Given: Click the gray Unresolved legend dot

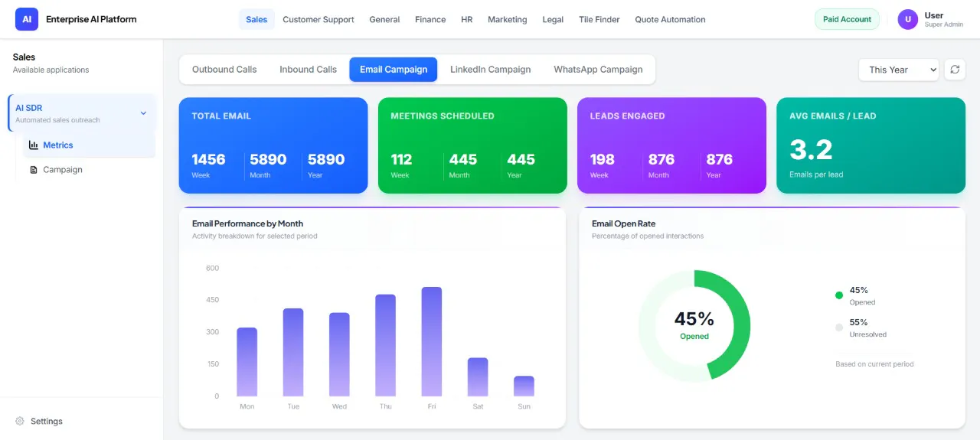Looking at the screenshot, I should [839, 328].
